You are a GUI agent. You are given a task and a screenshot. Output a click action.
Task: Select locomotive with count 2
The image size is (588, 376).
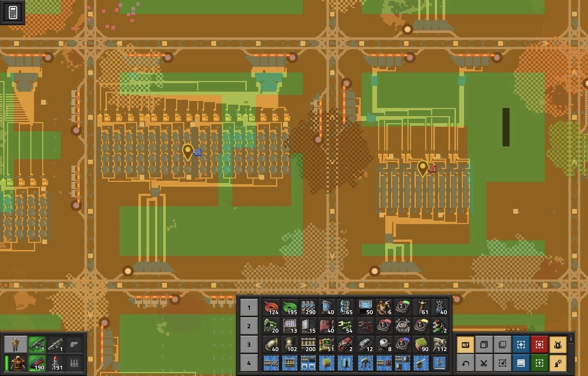click(x=345, y=345)
